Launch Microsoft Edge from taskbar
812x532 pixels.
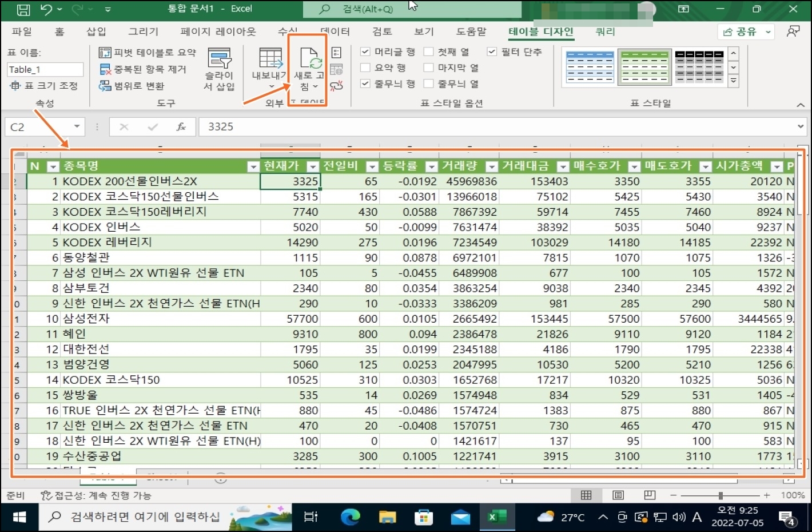(350, 517)
